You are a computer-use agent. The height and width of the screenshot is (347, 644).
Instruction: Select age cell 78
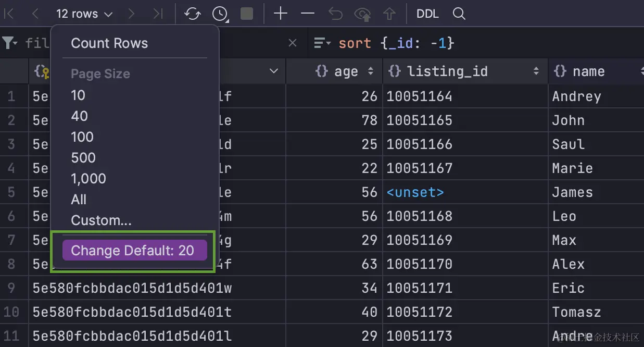pyautogui.click(x=334, y=120)
